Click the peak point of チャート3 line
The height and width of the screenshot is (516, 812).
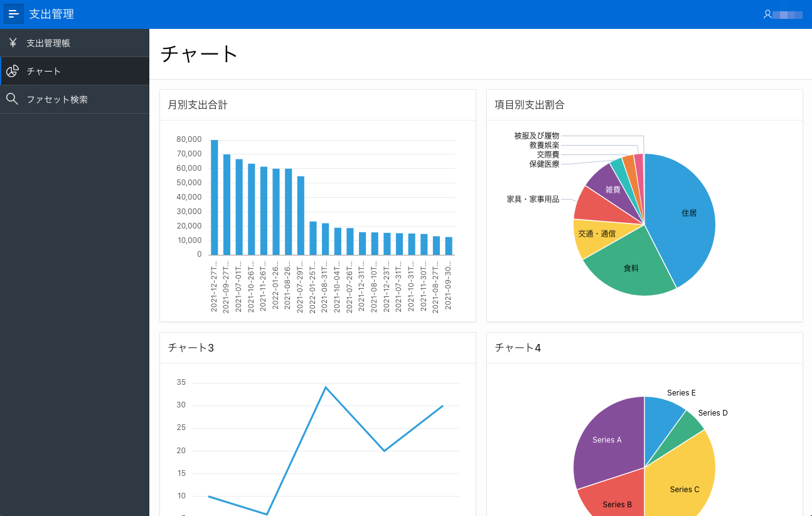point(325,387)
